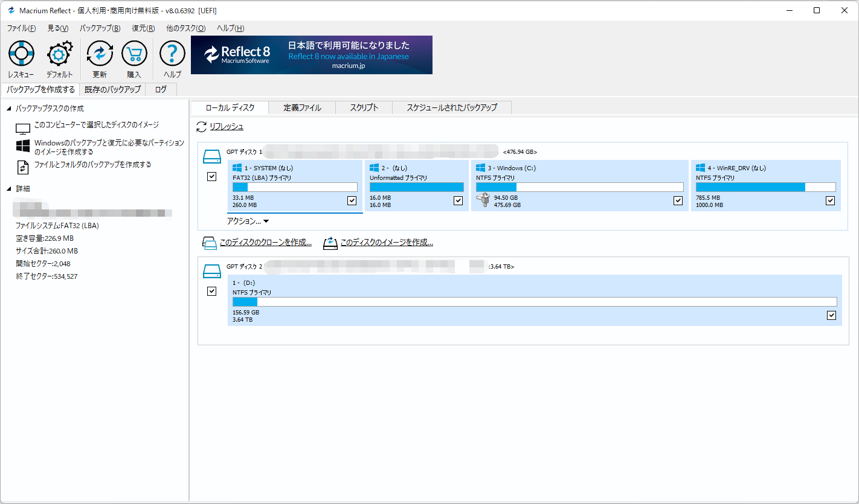The height and width of the screenshot is (504, 859).
Task: Click the リフレッシュ link
Action: 226,127
